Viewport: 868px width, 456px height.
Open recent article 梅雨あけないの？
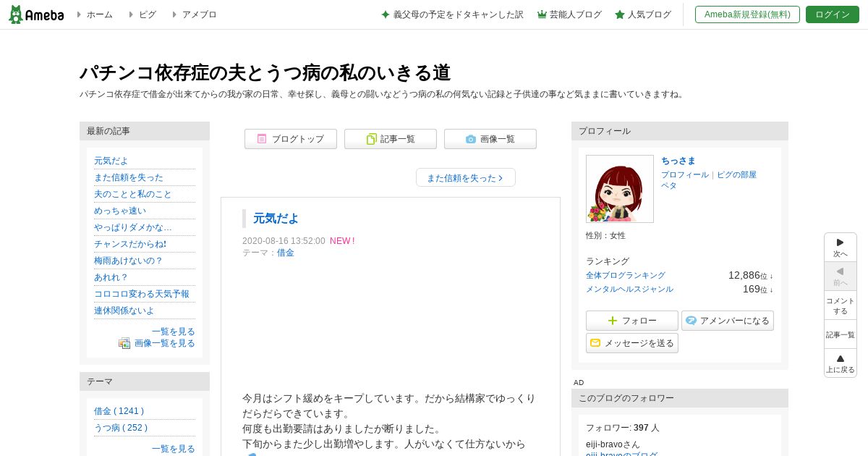coord(129,261)
